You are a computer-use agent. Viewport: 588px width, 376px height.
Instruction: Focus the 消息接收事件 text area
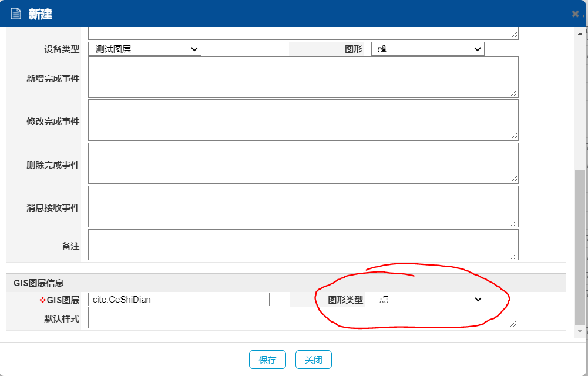click(x=303, y=207)
